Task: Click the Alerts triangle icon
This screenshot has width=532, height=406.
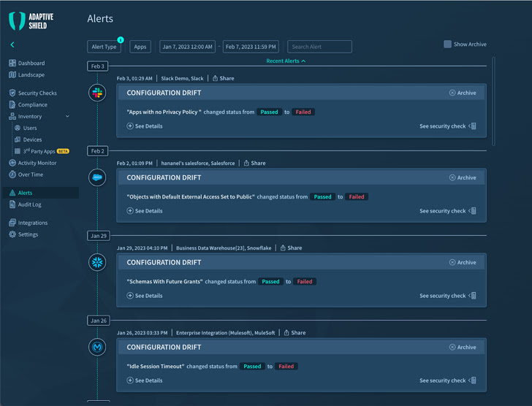Action: click(x=12, y=193)
